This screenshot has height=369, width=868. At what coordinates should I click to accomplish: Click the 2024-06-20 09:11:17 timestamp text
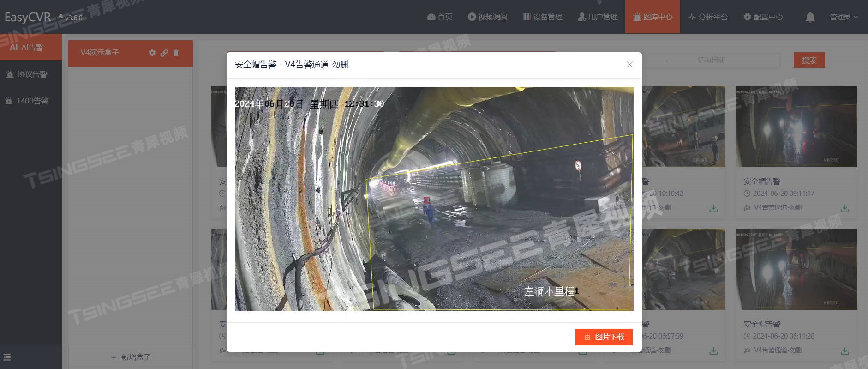point(784,194)
